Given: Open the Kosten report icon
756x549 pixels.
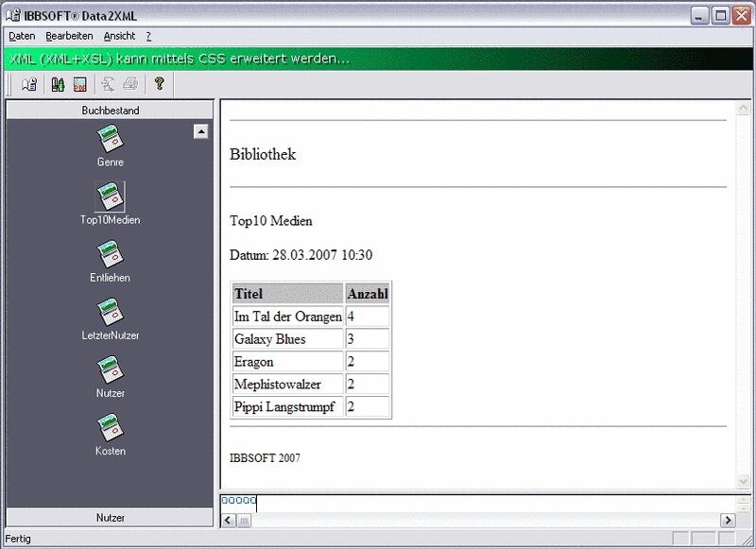Looking at the screenshot, I should coord(111,428).
